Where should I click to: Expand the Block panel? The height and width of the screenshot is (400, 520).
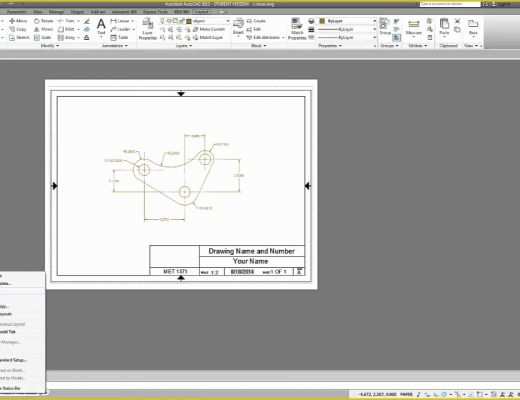pos(258,46)
